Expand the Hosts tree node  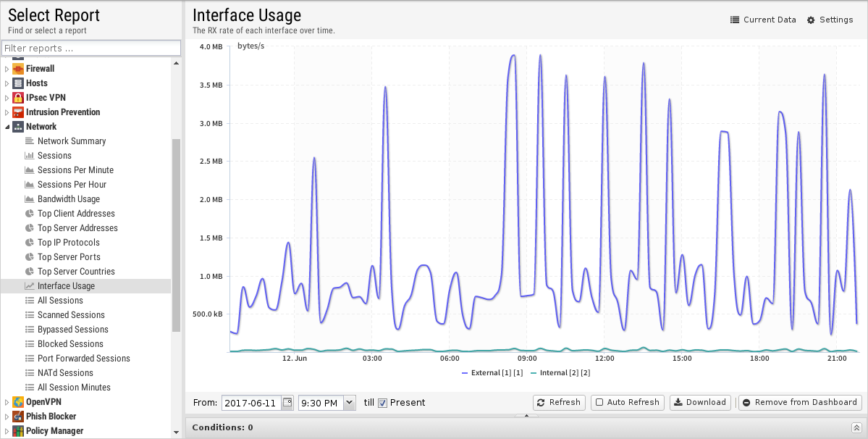7,83
